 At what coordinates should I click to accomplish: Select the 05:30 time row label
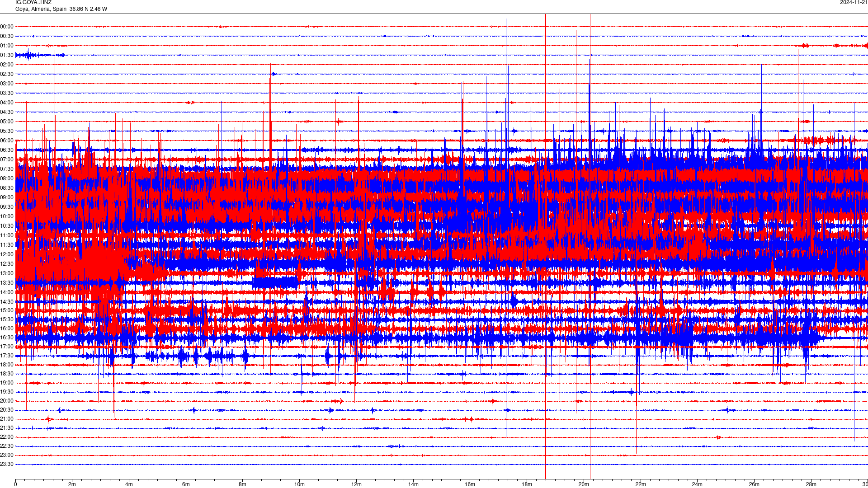tap(7, 131)
